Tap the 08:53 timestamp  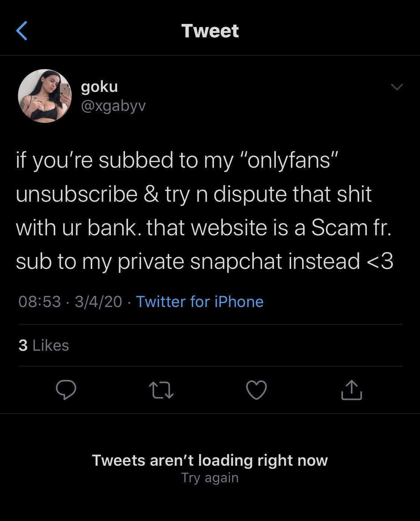[40, 302]
